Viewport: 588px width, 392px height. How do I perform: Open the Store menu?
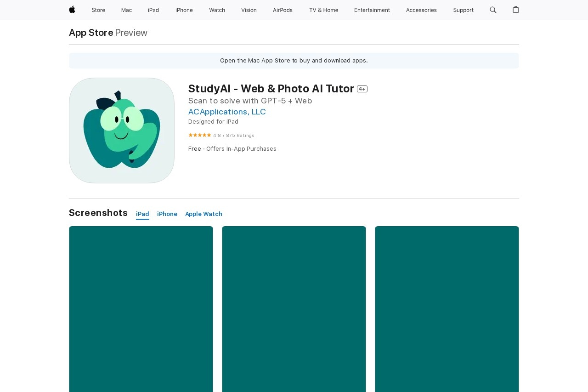pyautogui.click(x=98, y=10)
